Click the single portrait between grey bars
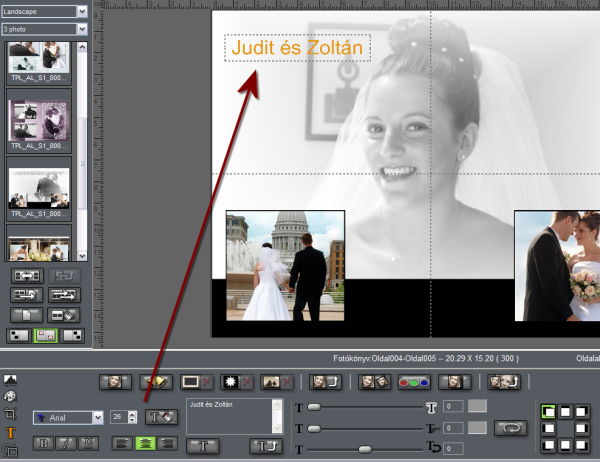The width and height of the screenshot is (600, 462). point(454,382)
